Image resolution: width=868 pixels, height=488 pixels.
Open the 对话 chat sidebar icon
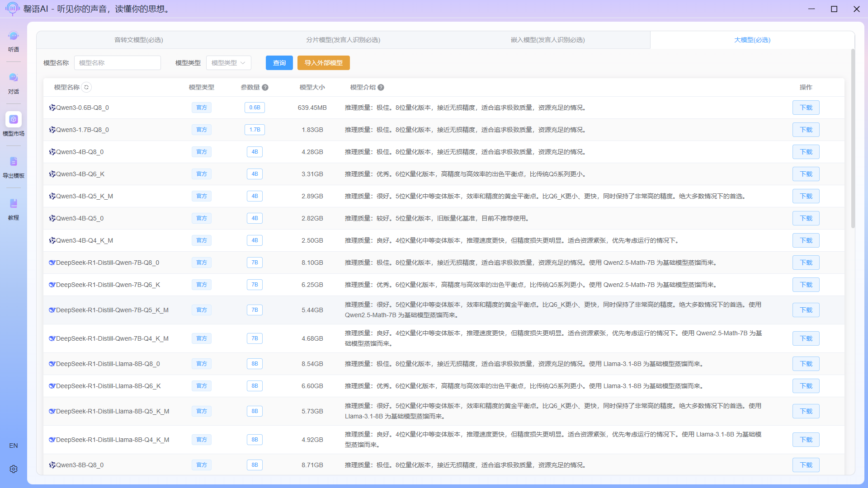[14, 78]
